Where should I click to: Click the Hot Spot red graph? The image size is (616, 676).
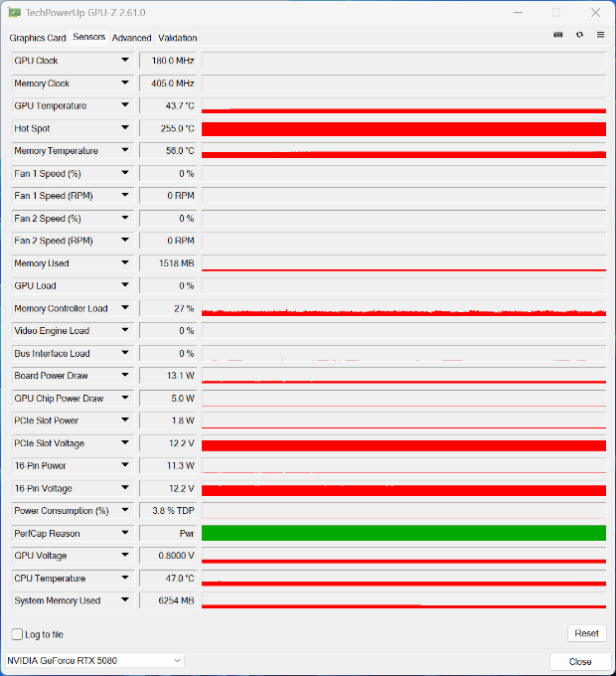403,128
